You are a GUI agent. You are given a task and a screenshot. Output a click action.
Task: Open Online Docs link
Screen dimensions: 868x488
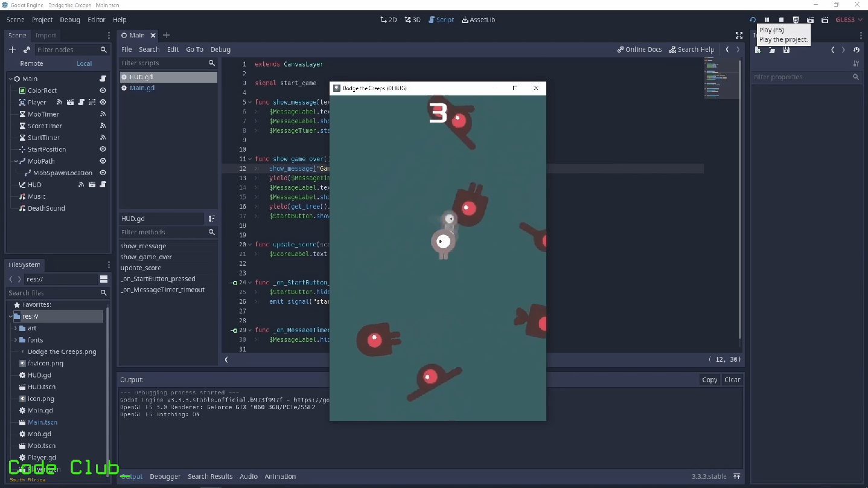pos(639,50)
